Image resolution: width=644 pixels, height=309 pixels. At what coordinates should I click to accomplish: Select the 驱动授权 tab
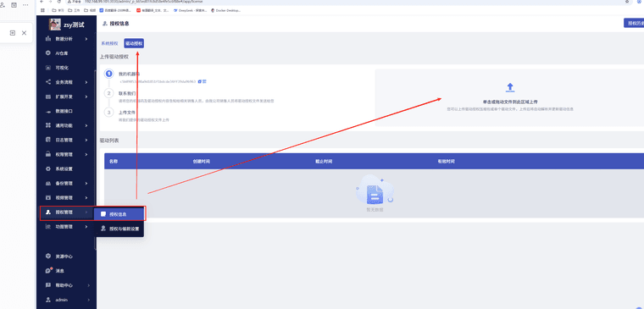(134, 43)
